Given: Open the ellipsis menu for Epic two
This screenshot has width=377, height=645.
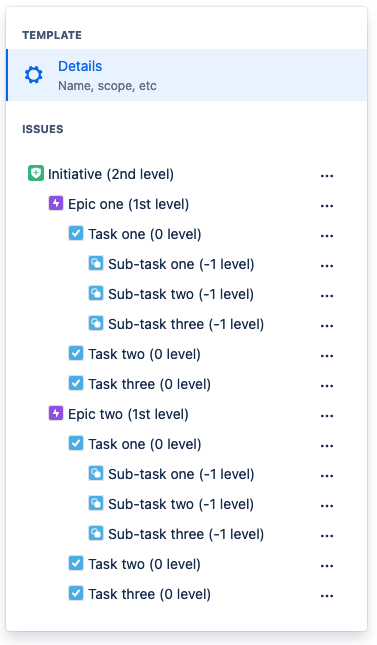Looking at the screenshot, I should (x=327, y=416).
